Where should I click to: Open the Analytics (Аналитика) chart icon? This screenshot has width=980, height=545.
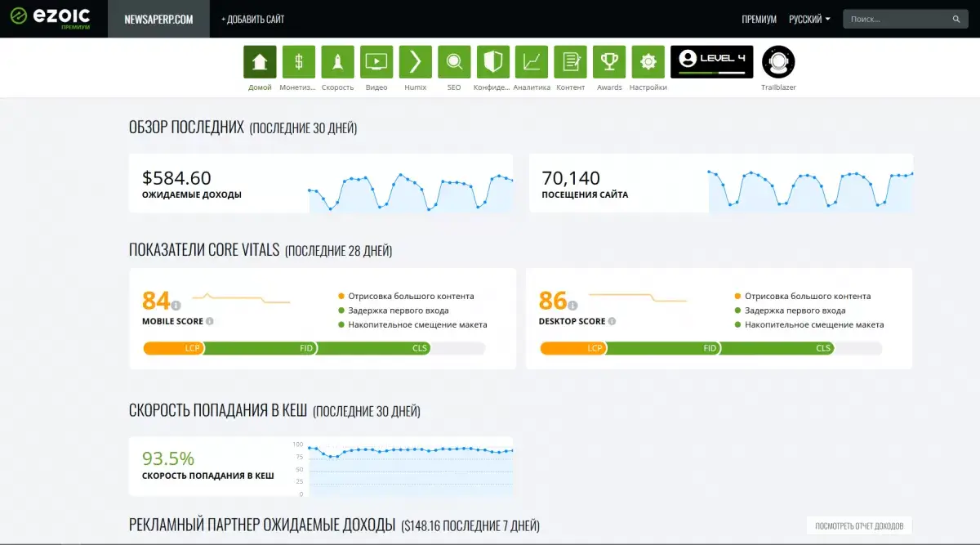tap(532, 62)
